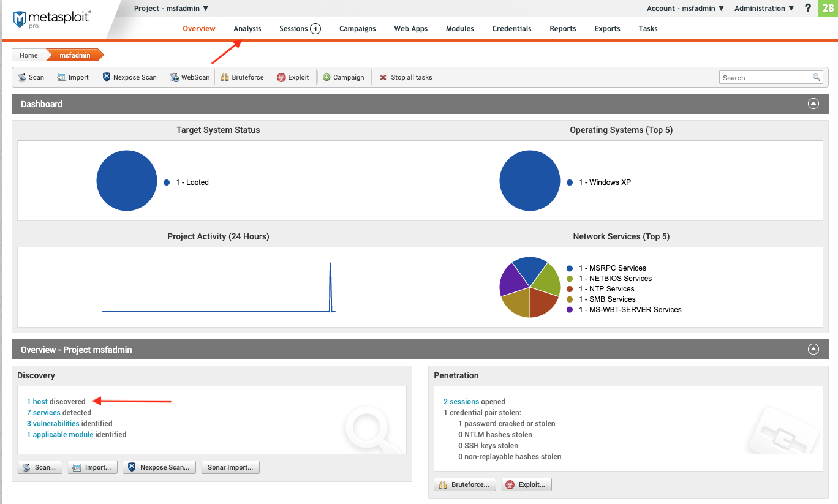Open the Exports tab

coord(607,29)
